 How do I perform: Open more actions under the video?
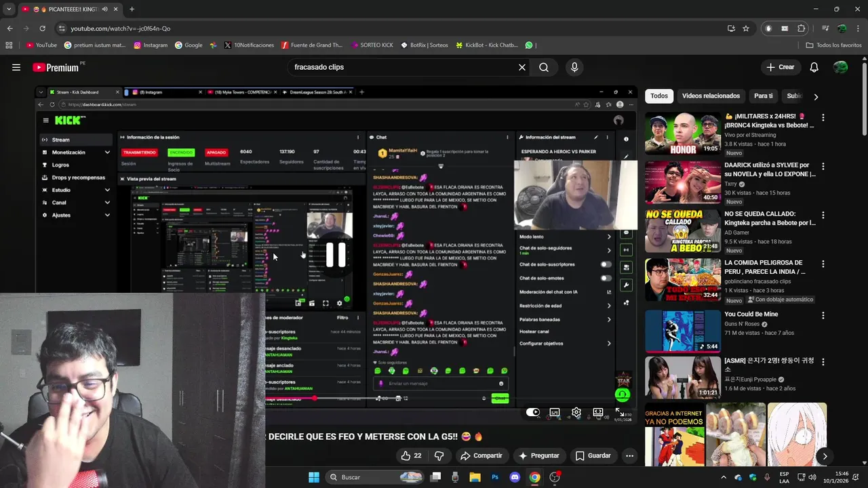(629, 455)
